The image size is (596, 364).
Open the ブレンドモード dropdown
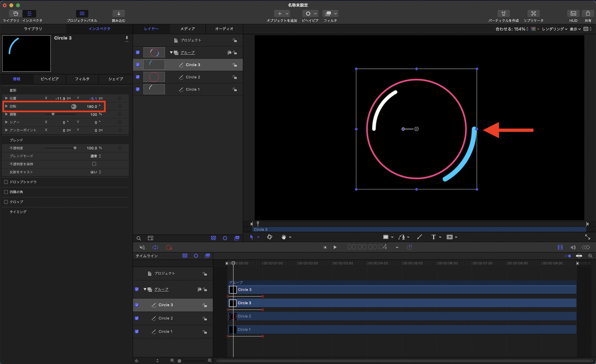[x=96, y=156]
